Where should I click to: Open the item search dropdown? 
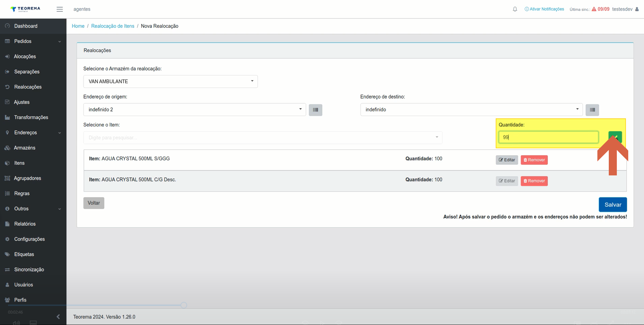[x=263, y=138]
